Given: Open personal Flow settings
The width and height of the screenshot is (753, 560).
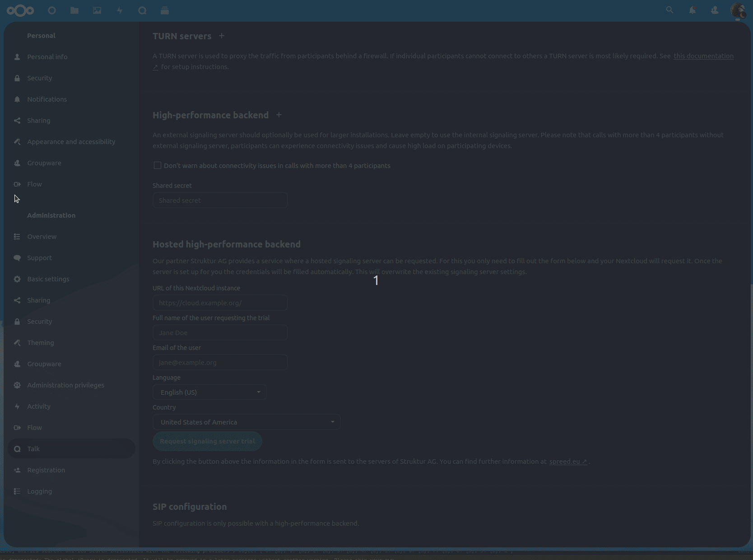Looking at the screenshot, I should 71,184.
